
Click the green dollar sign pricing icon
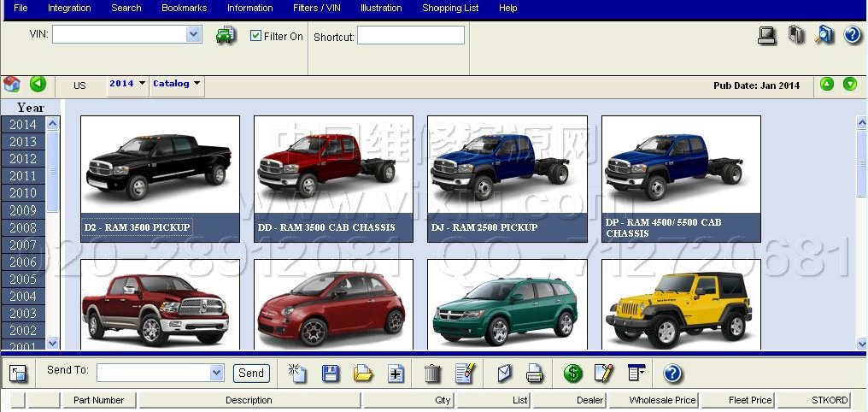click(x=572, y=373)
